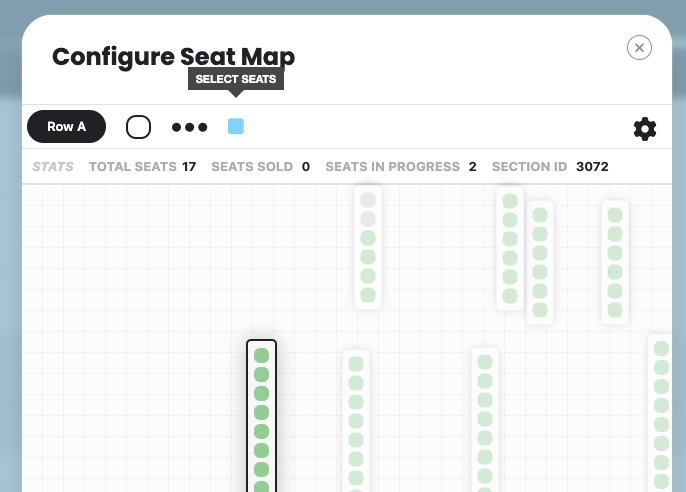Click the Configure Seat Map heading
686x492 pixels.
(174, 57)
